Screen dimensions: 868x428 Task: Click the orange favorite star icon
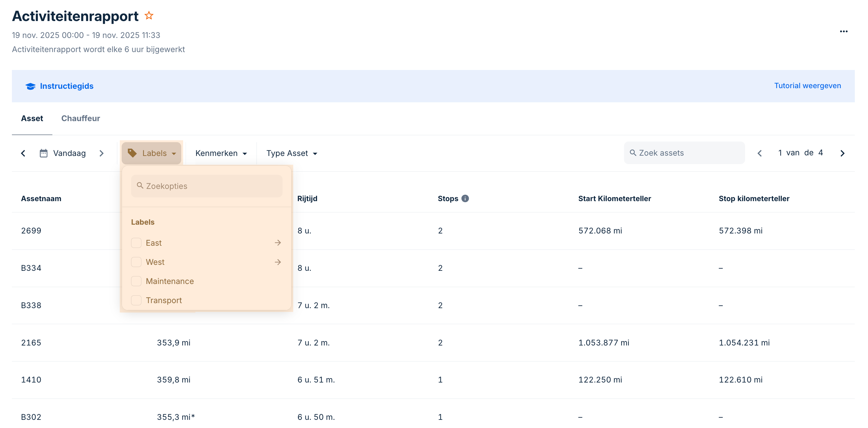[149, 16]
